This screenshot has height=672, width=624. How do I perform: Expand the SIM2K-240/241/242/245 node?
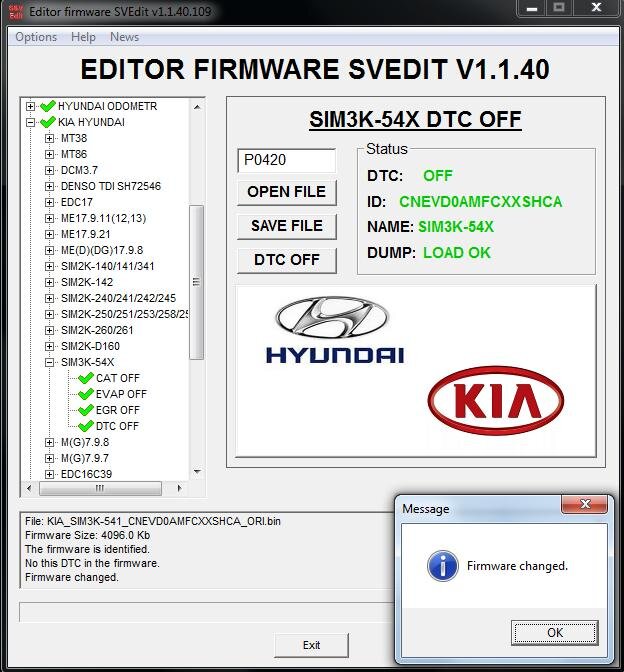click(49, 298)
